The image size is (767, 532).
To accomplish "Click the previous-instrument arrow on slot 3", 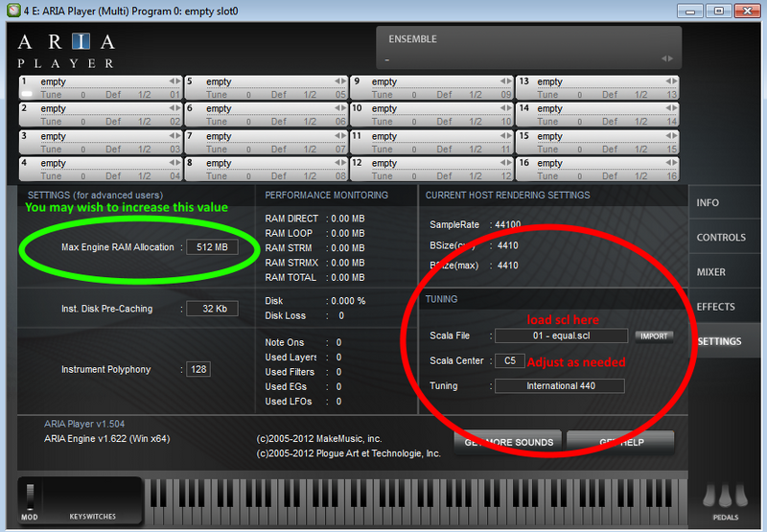I will 173,135.
